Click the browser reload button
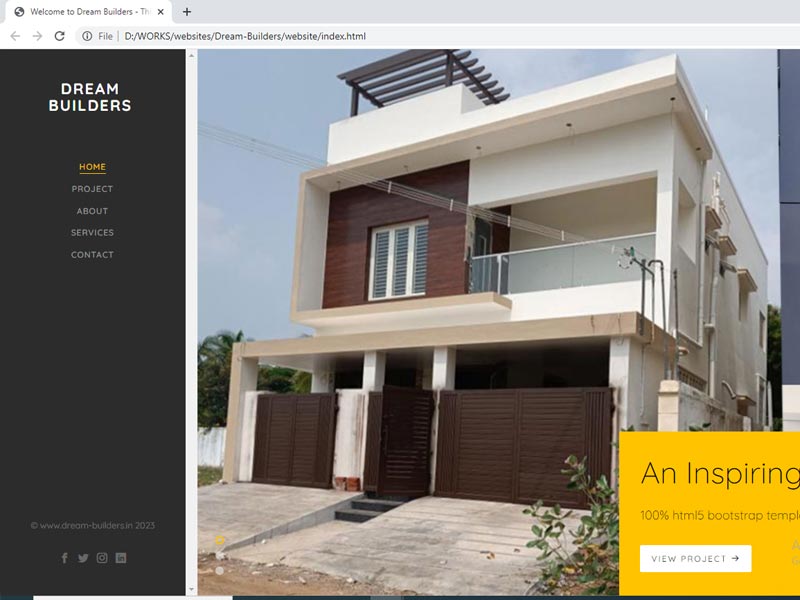The width and height of the screenshot is (800, 600). click(60, 36)
